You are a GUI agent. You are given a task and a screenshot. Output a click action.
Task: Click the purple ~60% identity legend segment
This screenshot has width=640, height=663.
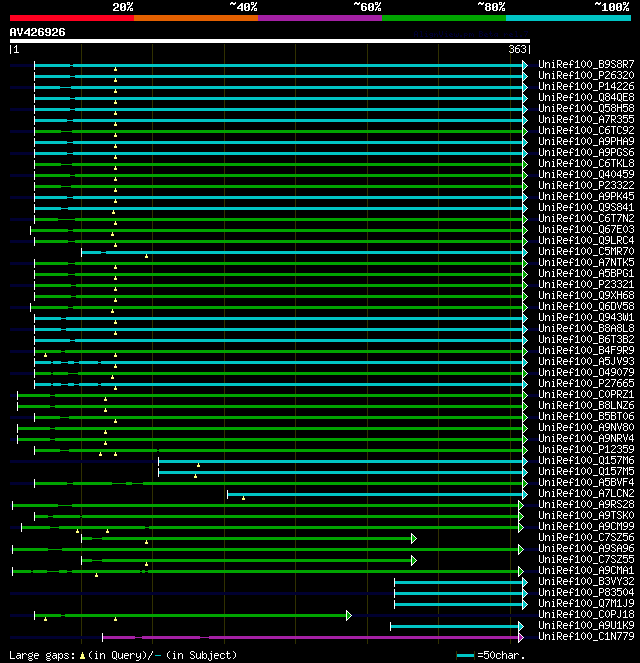click(320, 18)
